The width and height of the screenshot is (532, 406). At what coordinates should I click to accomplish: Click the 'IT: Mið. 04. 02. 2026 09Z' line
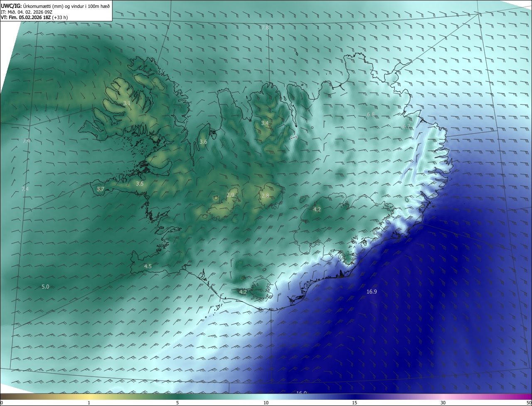coord(26,12)
